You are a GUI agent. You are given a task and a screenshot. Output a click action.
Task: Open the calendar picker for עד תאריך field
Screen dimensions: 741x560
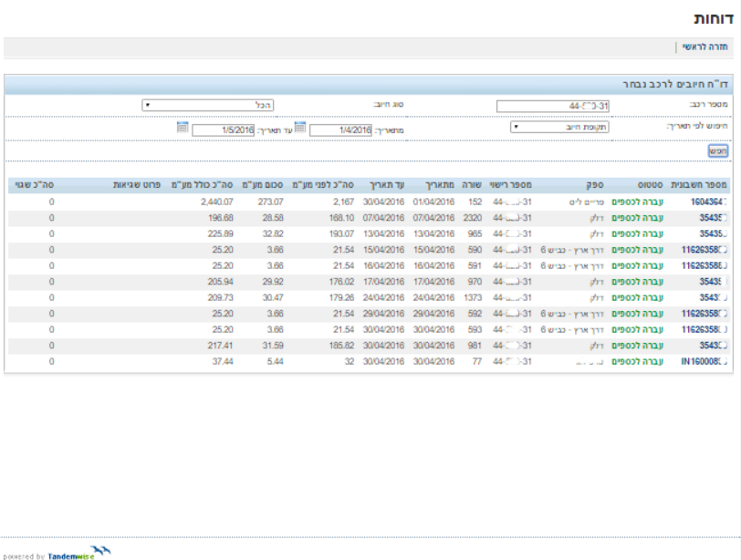point(183,129)
